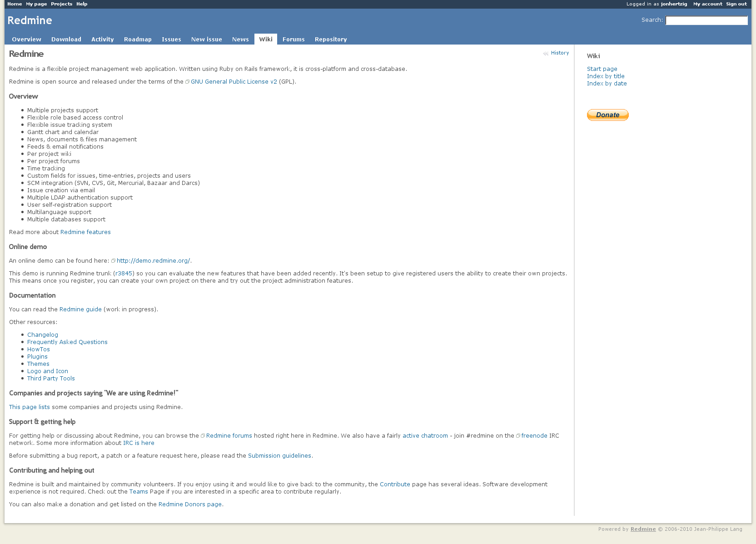
Task: Click 'Contributing and helping out' heading
Action: pos(52,470)
